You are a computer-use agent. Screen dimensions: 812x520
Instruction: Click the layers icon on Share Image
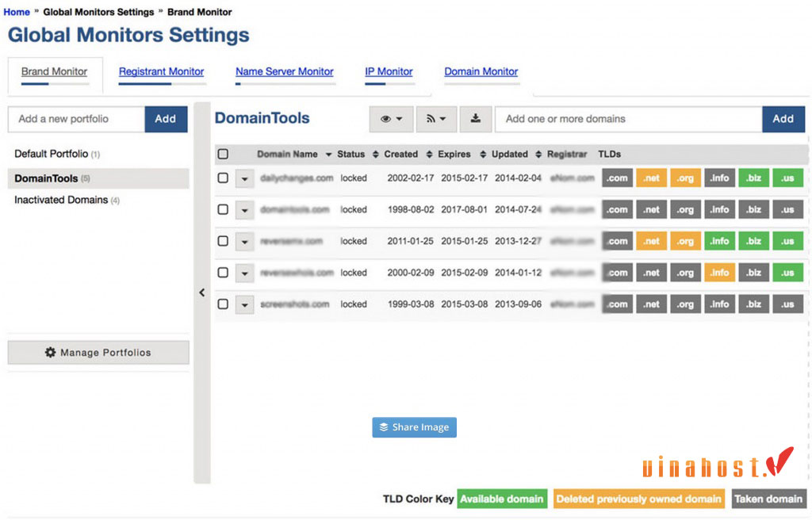(384, 427)
